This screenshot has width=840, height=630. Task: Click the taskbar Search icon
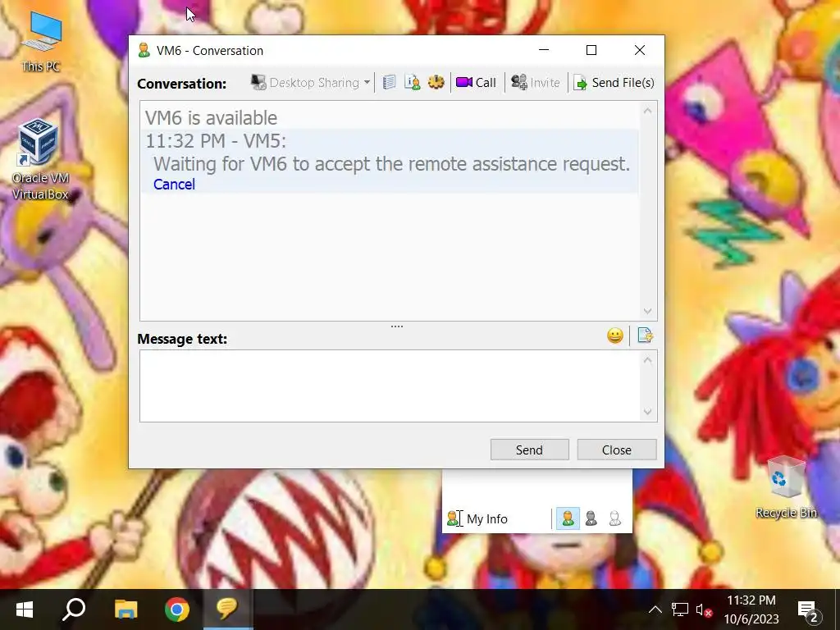[x=74, y=609]
